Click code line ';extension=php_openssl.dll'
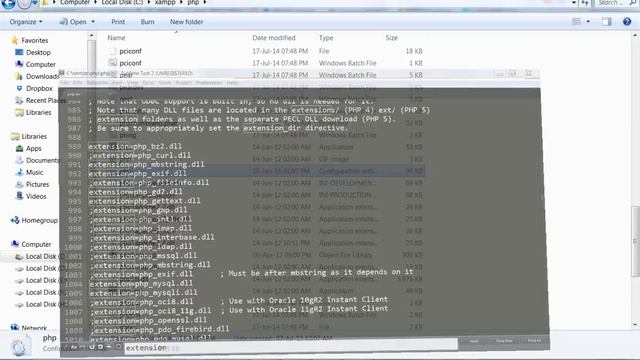The height and width of the screenshot is (360, 640). coord(149,320)
